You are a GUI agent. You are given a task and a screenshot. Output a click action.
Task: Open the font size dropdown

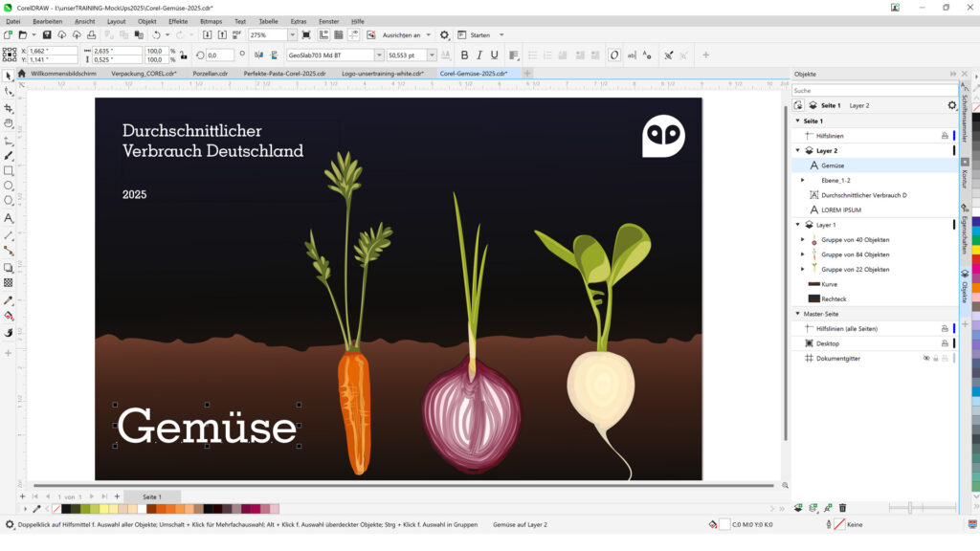432,55
